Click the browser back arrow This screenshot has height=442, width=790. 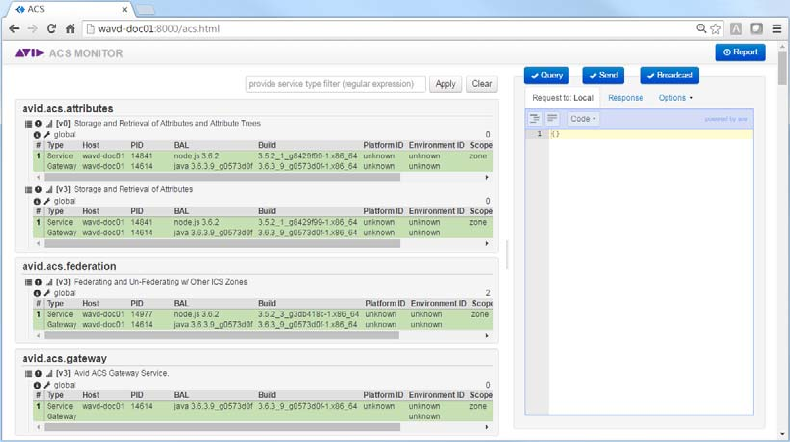pos(14,29)
